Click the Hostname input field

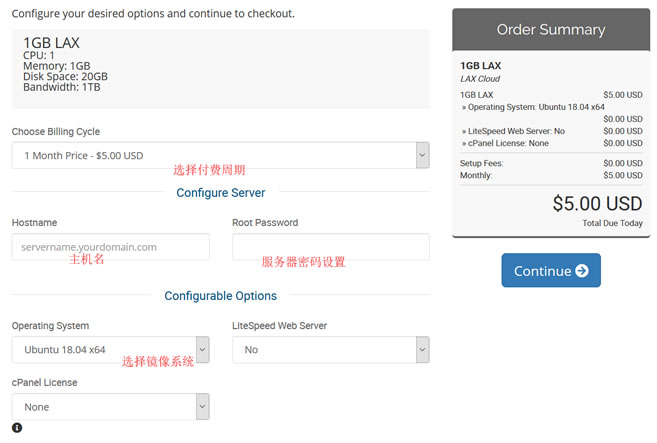tap(110, 247)
